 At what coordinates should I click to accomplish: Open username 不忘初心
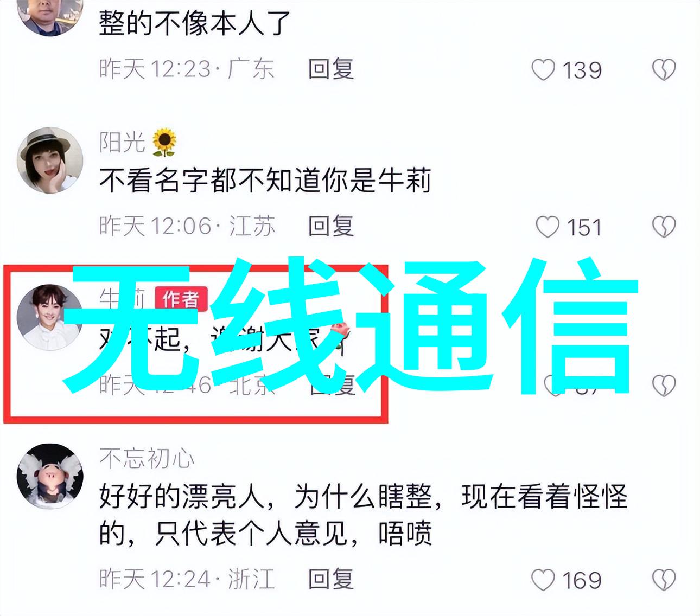[x=147, y=459]
